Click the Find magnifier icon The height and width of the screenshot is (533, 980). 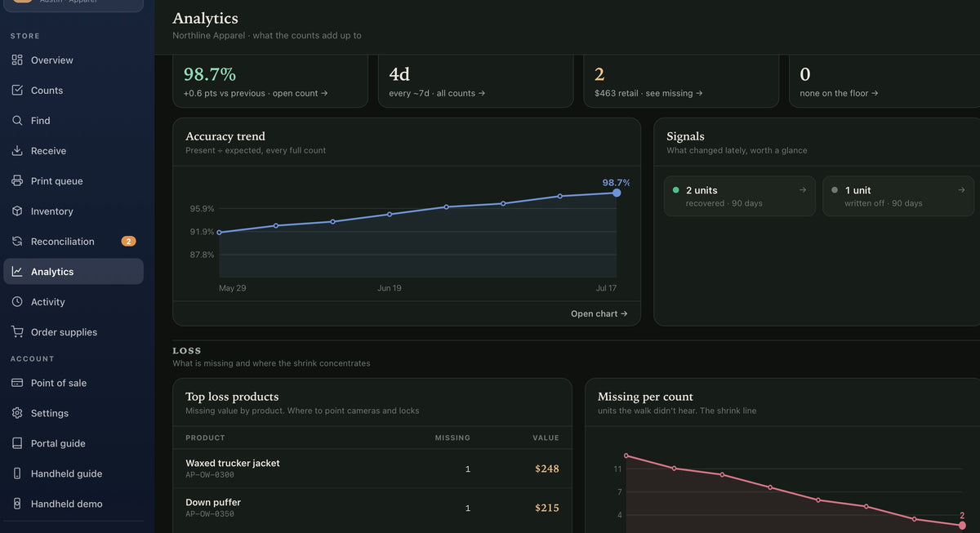17,121
